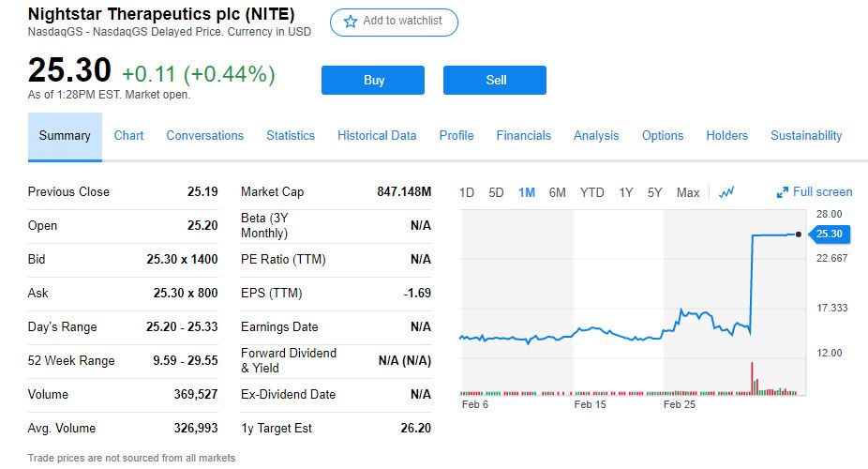
Task: Click Day's Range value 25.20 - 25.33
Action: point(182,326)
